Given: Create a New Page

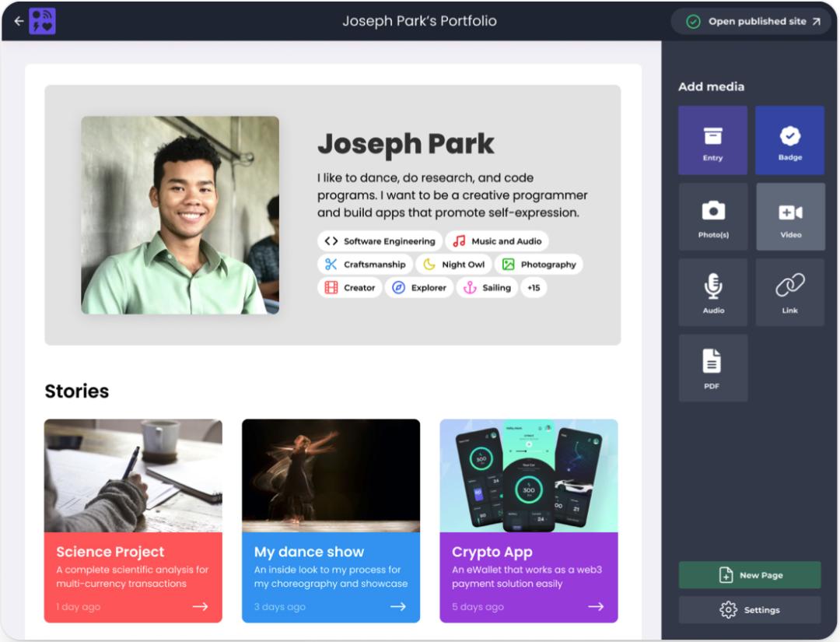Looking at the screenshot, I should coord(750,575).
